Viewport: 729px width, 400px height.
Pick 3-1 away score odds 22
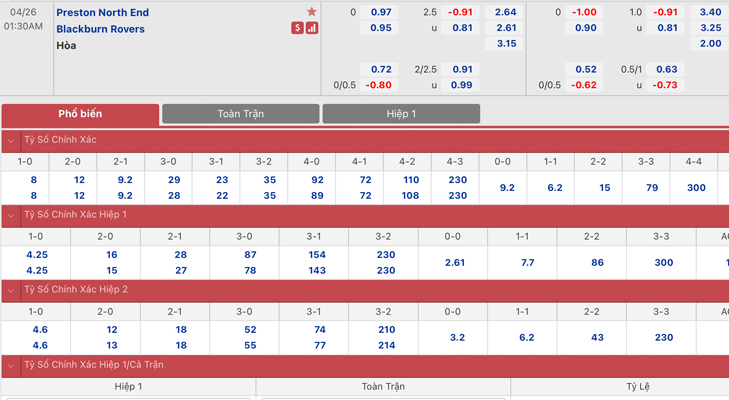[222, 196]
